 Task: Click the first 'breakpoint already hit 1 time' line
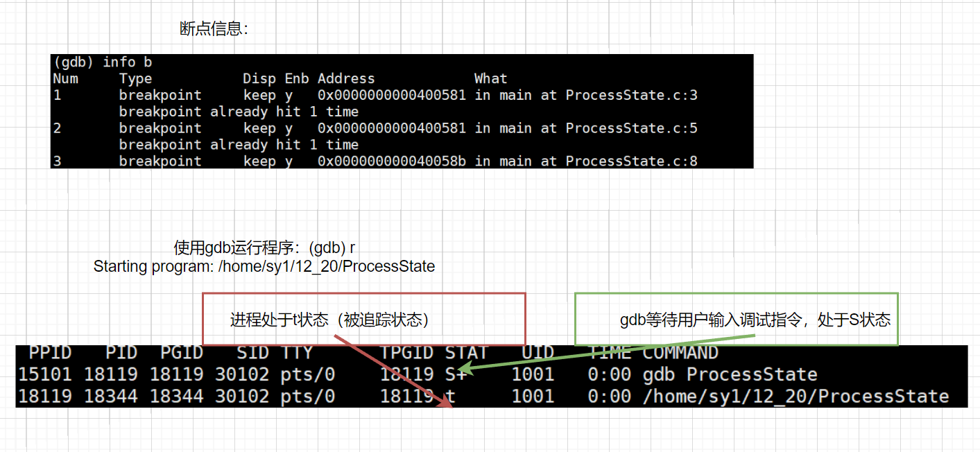pos(239,112)
